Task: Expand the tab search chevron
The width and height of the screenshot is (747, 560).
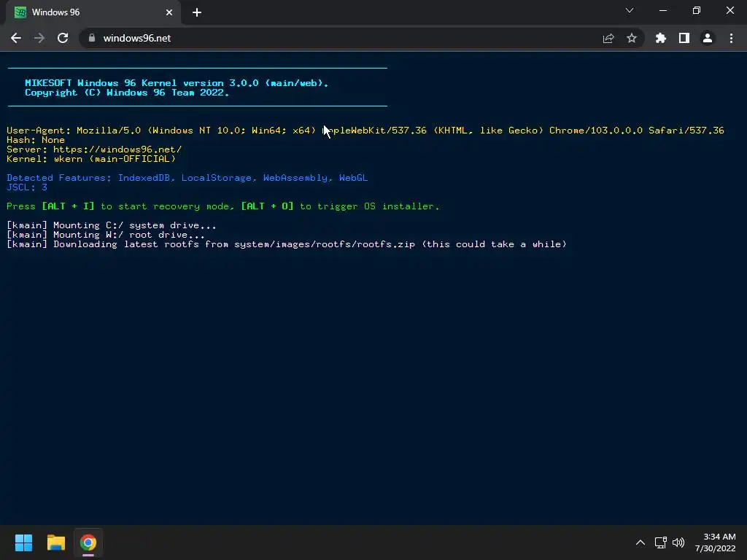Action: click(x=630, y=10)
